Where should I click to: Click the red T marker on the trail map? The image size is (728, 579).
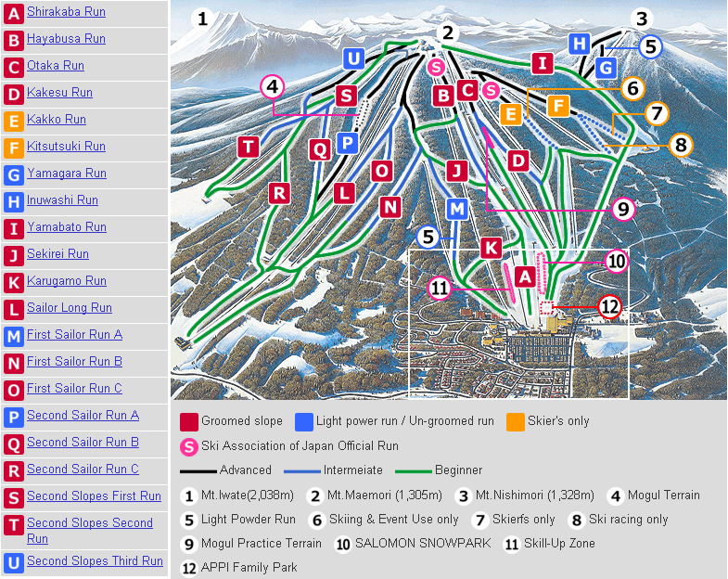pos(248,147)
